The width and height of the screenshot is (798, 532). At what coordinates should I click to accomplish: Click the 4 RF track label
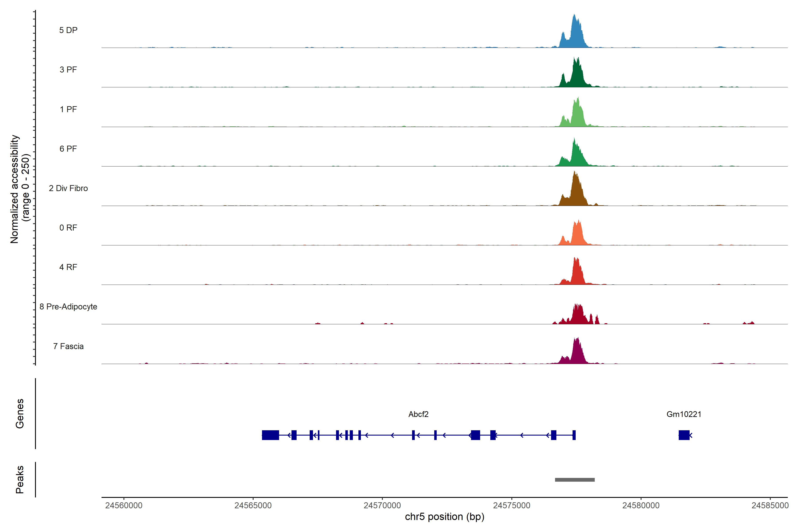(x=68, y=267)
